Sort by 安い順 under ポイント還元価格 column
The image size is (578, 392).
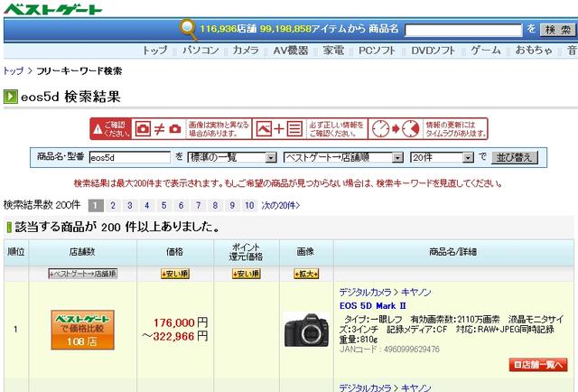coord(247,273)
